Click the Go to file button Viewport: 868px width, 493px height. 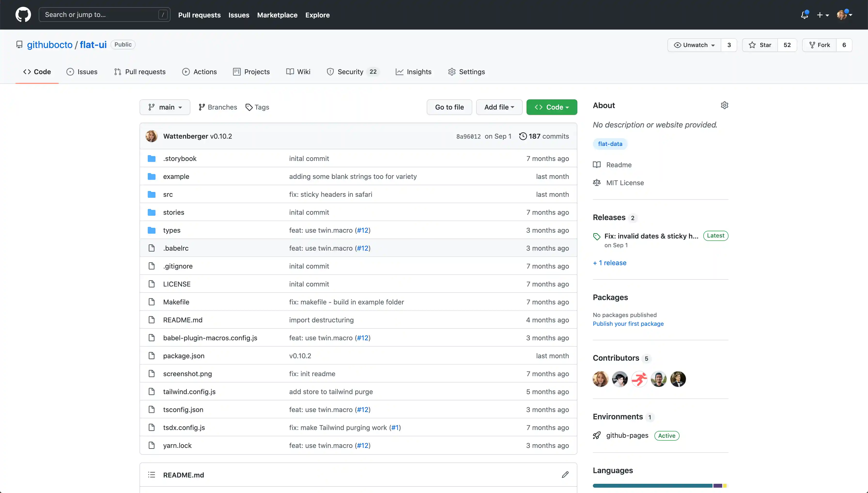click(449, 107)
